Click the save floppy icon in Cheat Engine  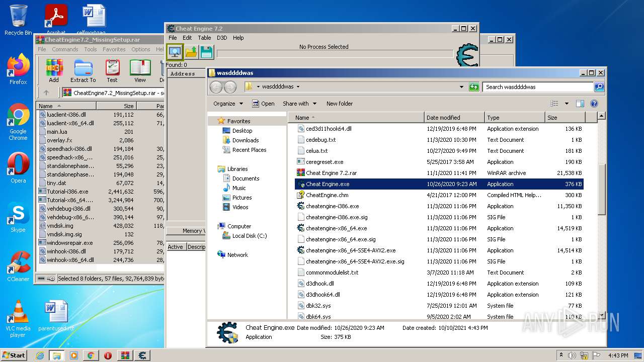(206, 52)
